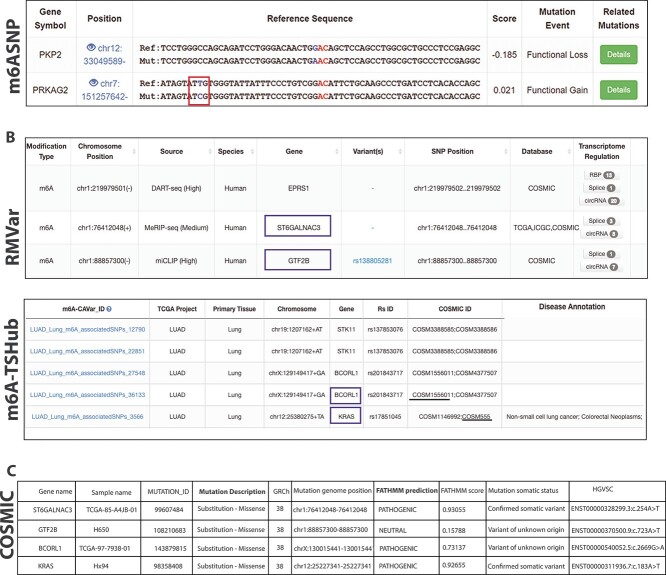Screen dimensions: 666x575
Task: Select the GTF2B gene cell in RMVar
Action: (298, 260)
